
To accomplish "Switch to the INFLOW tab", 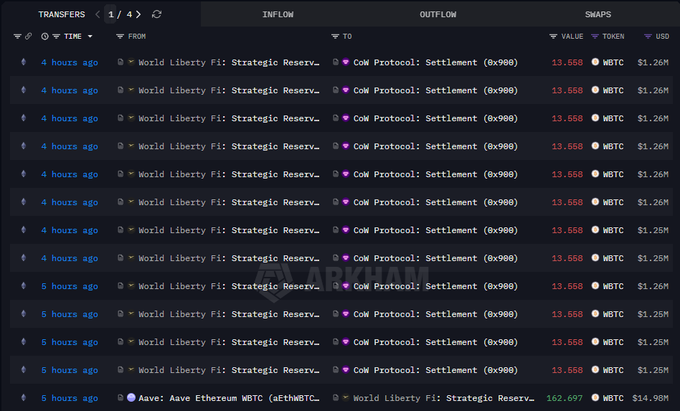I will pyautogui.click(x=277, y=14).
